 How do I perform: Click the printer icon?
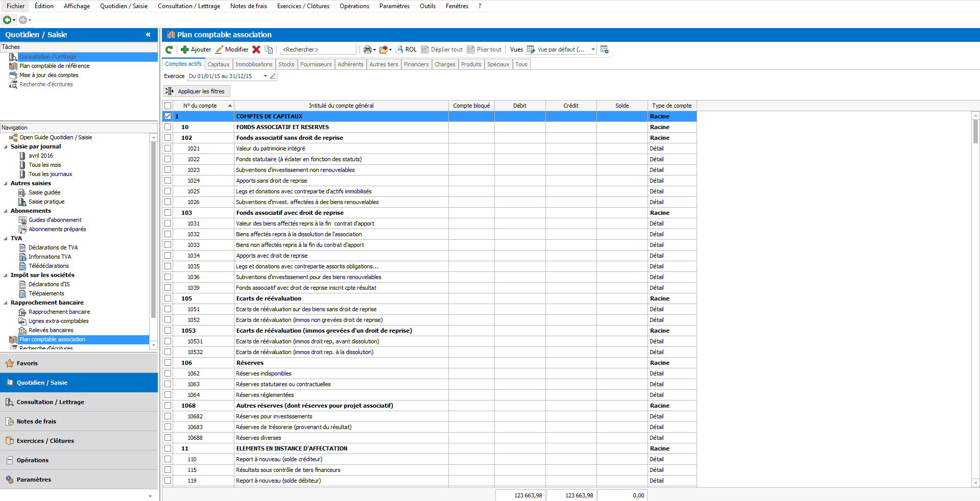[x=367, y=49]
